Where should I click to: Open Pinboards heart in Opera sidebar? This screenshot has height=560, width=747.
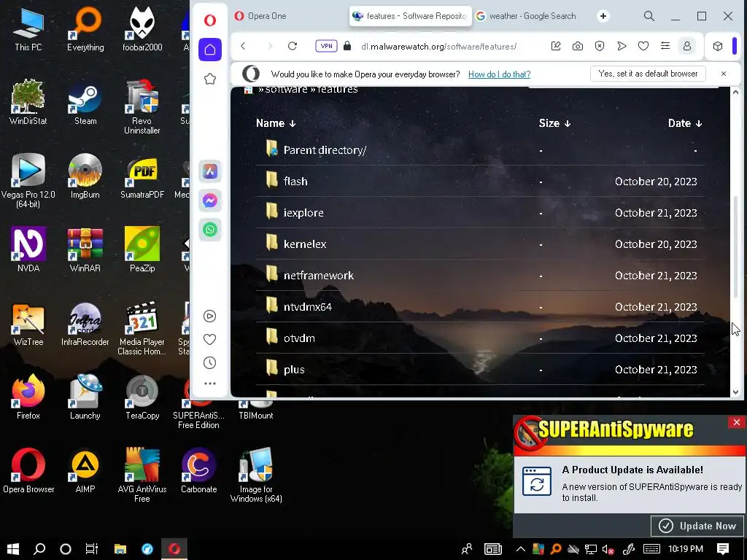pos(209,340)
